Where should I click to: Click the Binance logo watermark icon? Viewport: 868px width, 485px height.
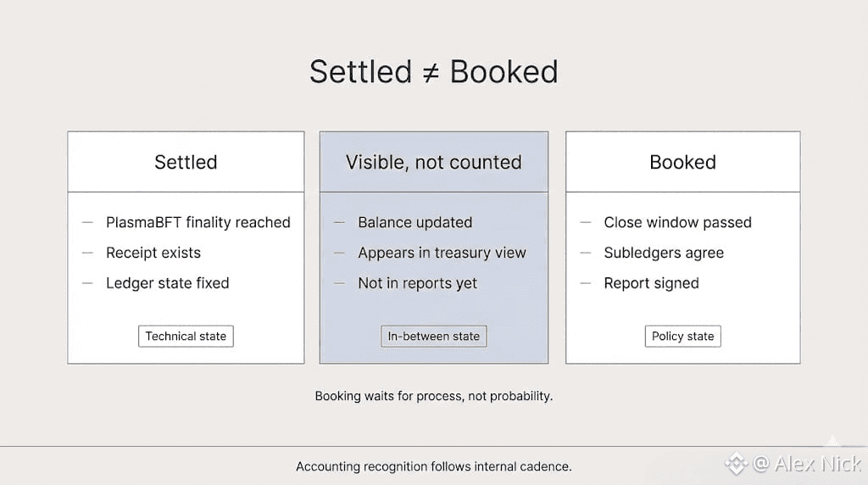pyautogui.click(x=736, y=464)
